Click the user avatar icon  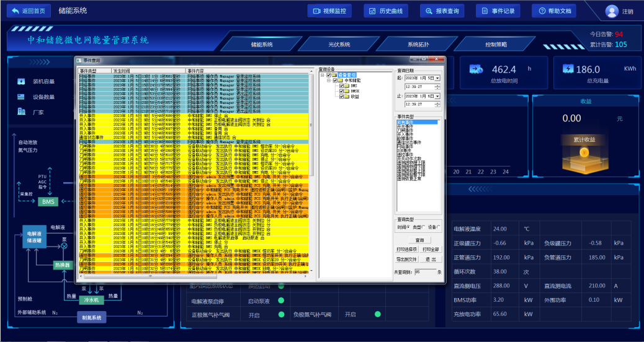pos(612,11)
